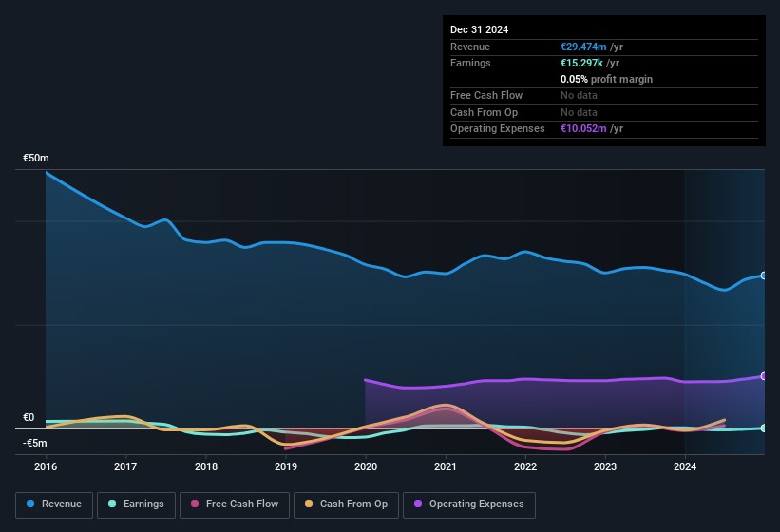Viewport: 780px width, 532px height.
Task: Click the -€5m y-axis label
Action: (x=34, y=443)
